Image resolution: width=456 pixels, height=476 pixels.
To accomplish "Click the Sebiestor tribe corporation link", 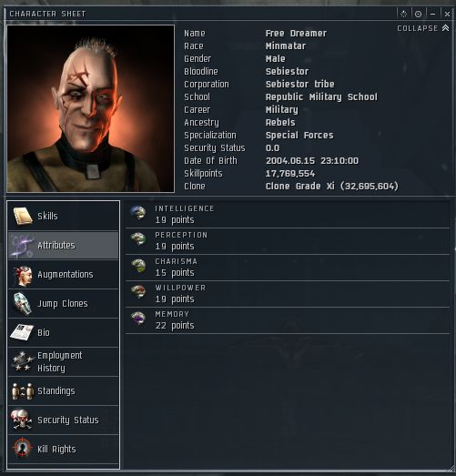I will point(300,84).
